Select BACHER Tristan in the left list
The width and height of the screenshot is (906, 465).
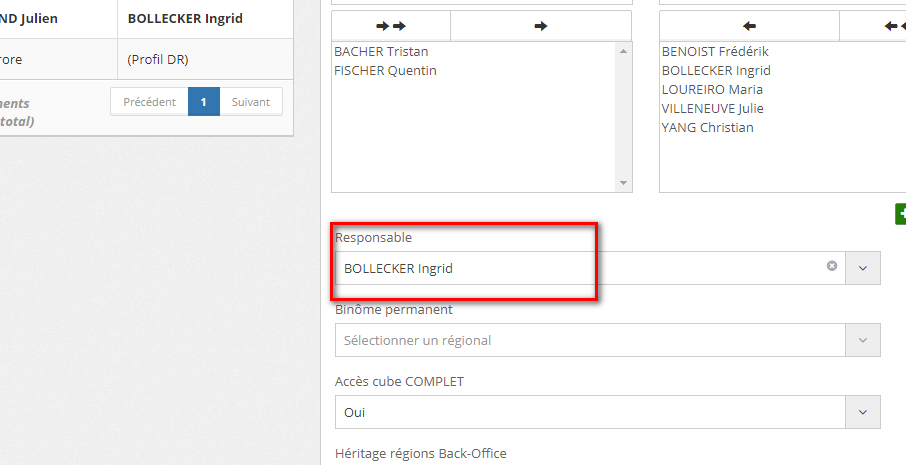coord(381,51)
